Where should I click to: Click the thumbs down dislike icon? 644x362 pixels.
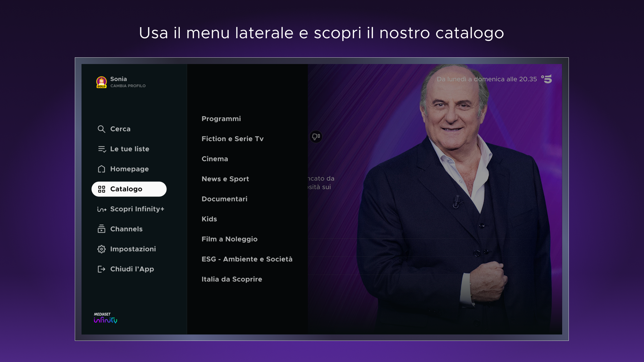point(316,136)
